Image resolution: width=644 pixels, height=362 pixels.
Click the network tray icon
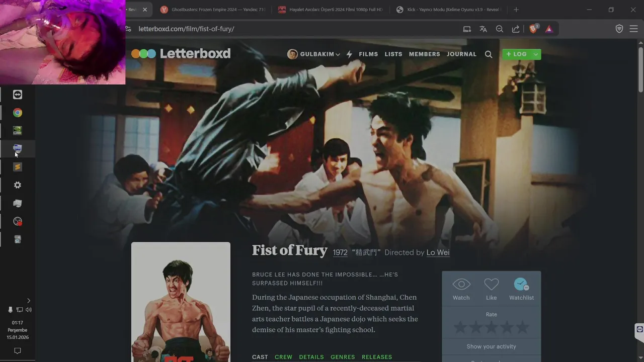tap(19, 310)
